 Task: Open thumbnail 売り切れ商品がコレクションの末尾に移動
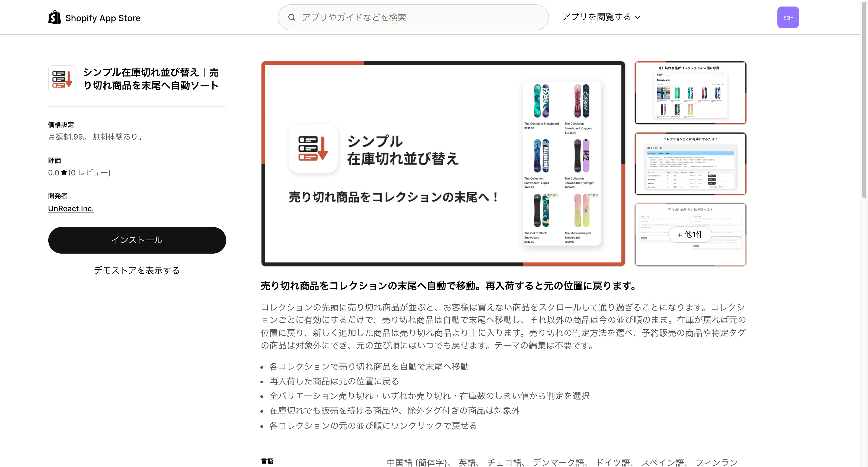click(690, 93)
